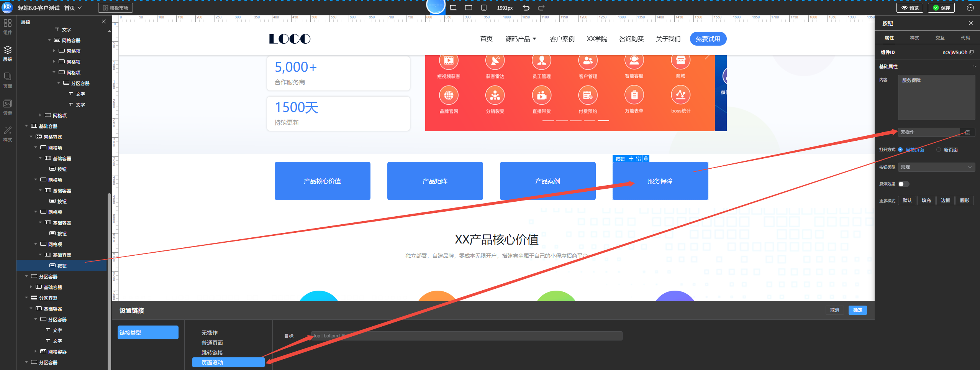Apply the 边框 button style
This screenshot has width=980, height=370.
pos(945,201)
